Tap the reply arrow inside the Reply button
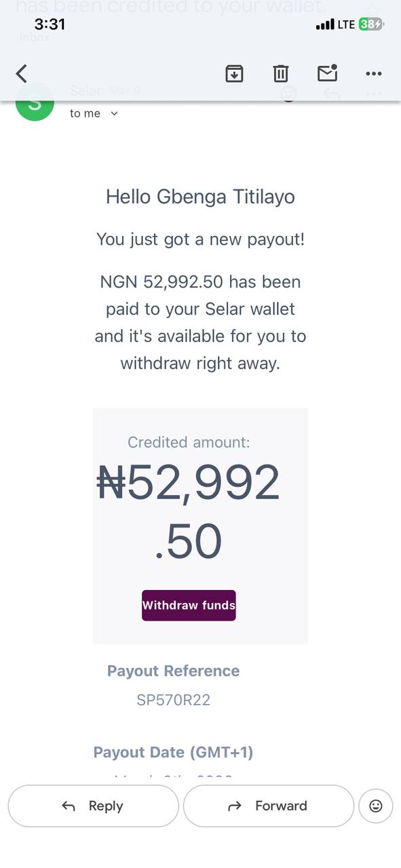Screen dimensions: 401x868 tap(68, 806)
